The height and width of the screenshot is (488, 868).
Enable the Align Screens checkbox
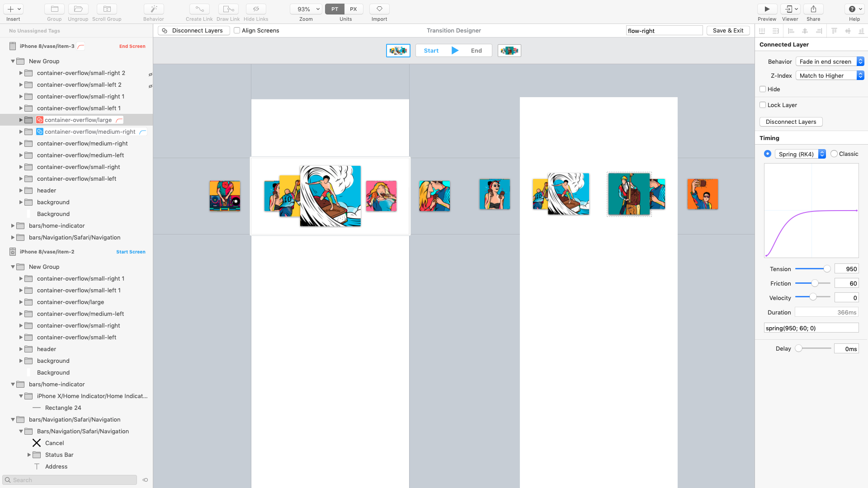tap(237, 30)
